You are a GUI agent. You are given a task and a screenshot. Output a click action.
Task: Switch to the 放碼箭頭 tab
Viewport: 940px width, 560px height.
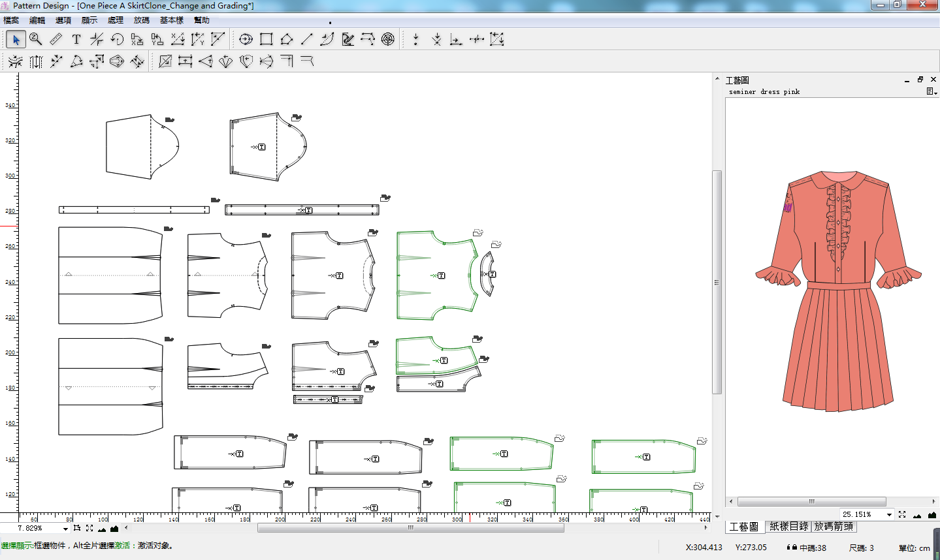coord(833,527)
